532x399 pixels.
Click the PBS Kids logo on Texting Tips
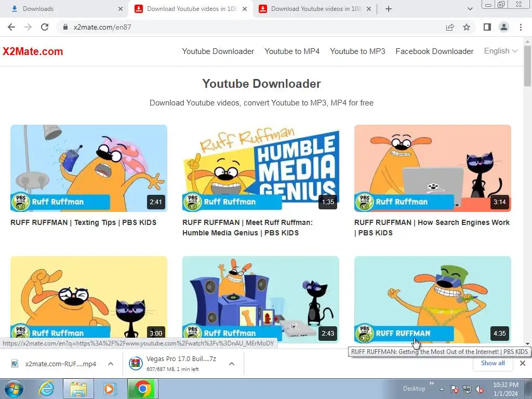[21, 202]
